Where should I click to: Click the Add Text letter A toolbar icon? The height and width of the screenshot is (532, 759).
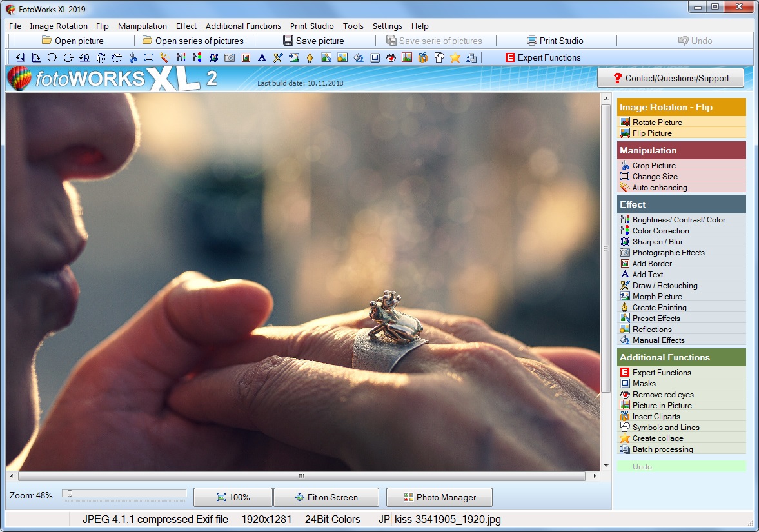tap(261, 57)
